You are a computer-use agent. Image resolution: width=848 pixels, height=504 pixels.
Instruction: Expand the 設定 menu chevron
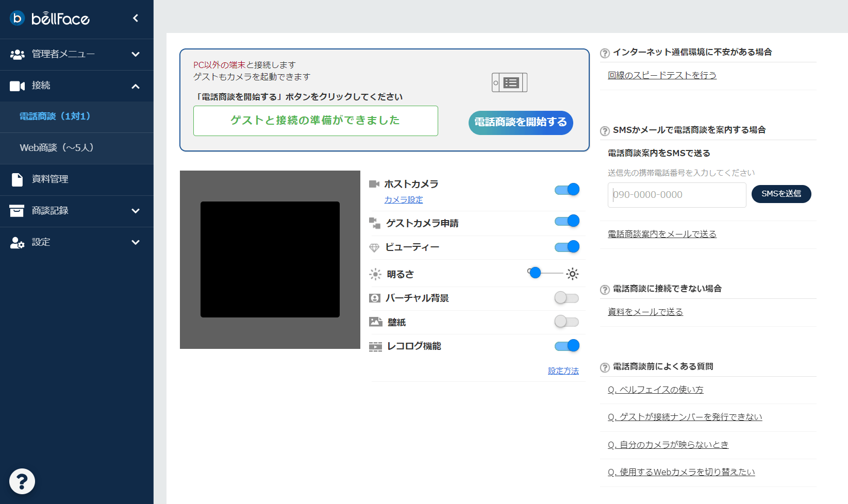136,242
